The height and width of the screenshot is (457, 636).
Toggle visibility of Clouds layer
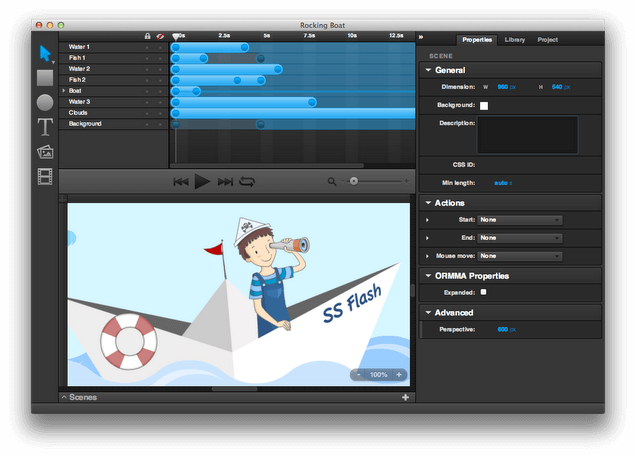(160, 113)
